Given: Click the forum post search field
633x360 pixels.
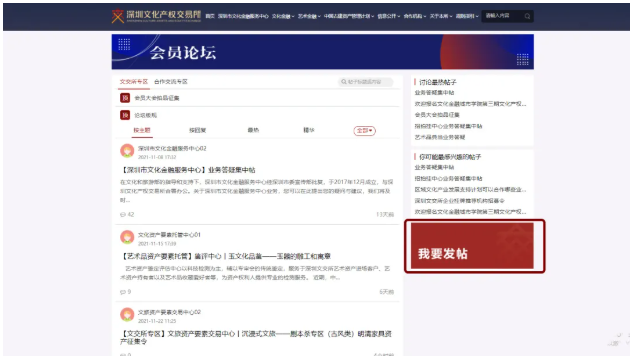Looking at the screenshot, I should (x=365, y=82).
